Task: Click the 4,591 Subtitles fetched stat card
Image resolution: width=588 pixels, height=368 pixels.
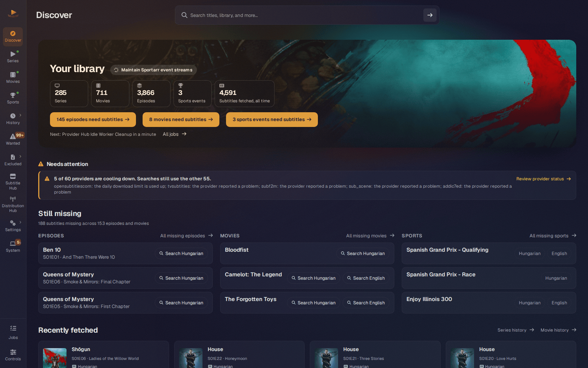Action: (x=244, y=94)
